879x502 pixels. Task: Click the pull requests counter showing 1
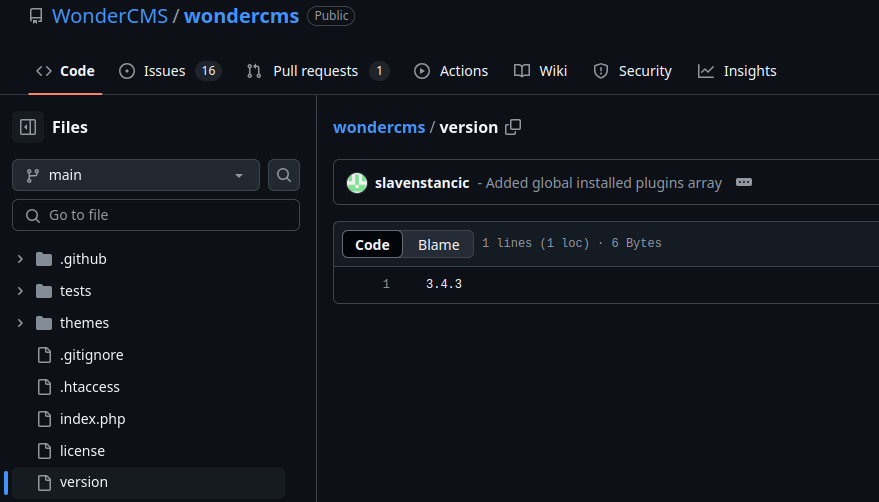pyautogui.click(x=380, y=71)
